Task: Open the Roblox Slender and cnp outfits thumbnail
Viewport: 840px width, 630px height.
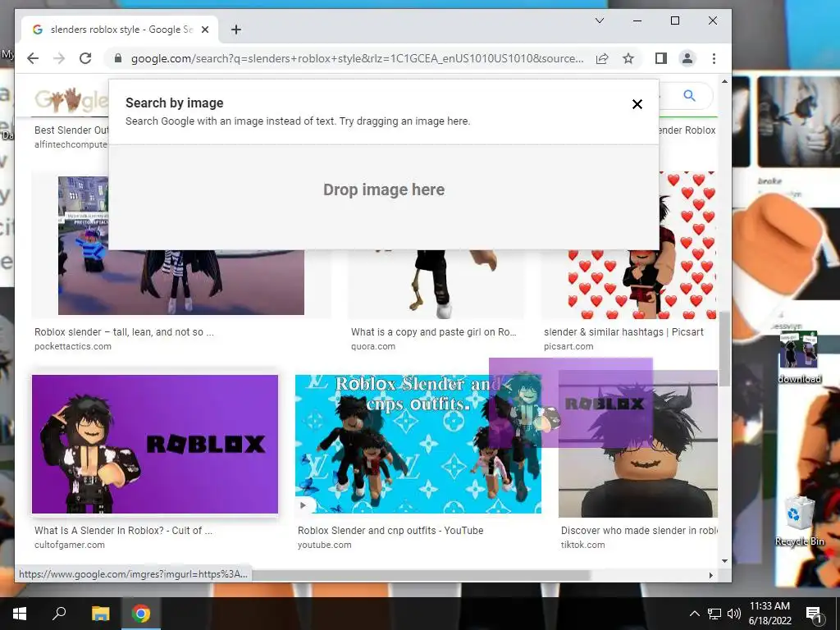Action: tap(418, 444)
